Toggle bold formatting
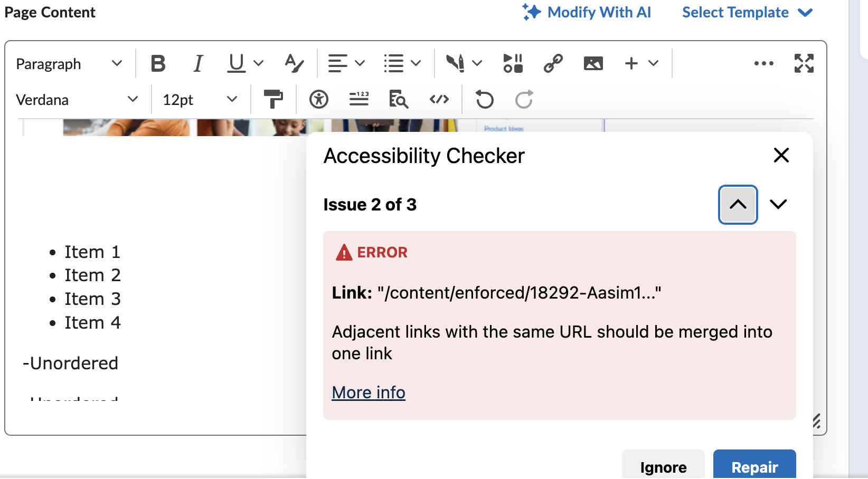Screen dimensions: 868x479 coord(158,63)
